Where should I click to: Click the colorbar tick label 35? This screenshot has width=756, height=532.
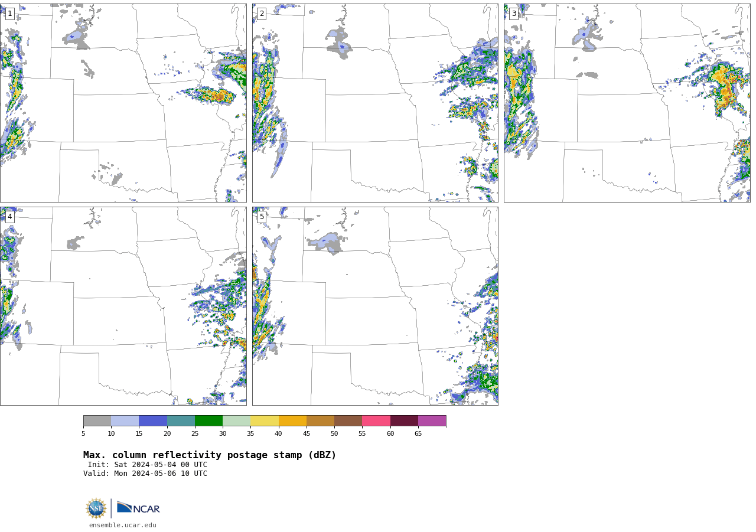pyautogui.click(x=250, y=434)
